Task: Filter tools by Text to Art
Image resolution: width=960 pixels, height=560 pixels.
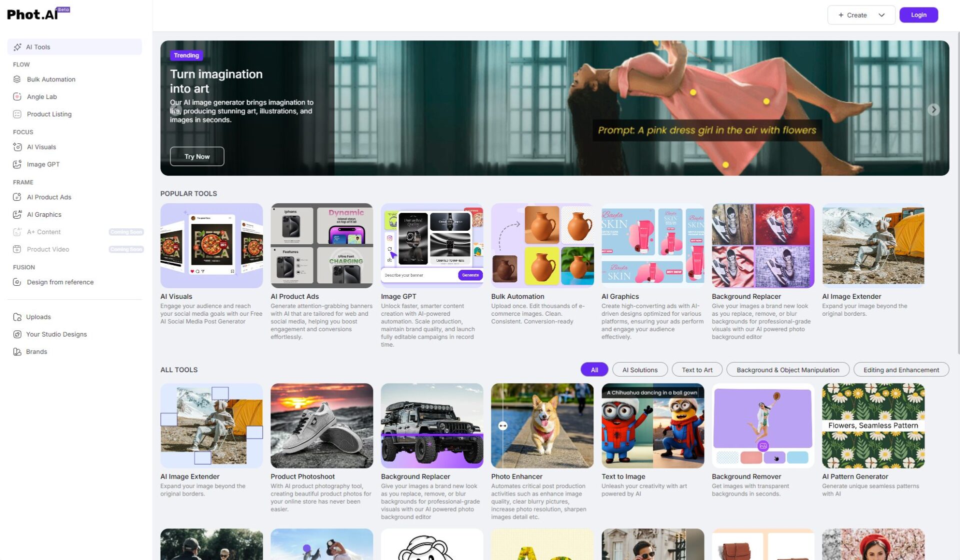Action: 697,370
